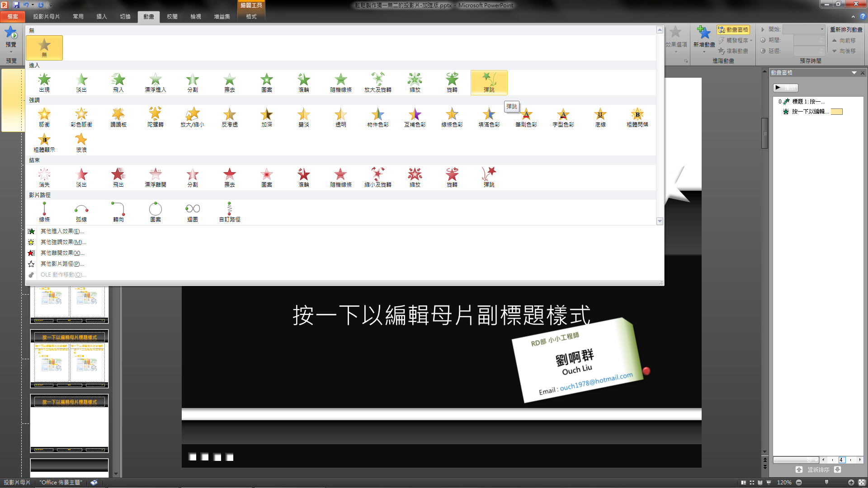868x488 pixels.
Task: Apply the 脈衝 emphasis effect
Action: tap(44, 117)
